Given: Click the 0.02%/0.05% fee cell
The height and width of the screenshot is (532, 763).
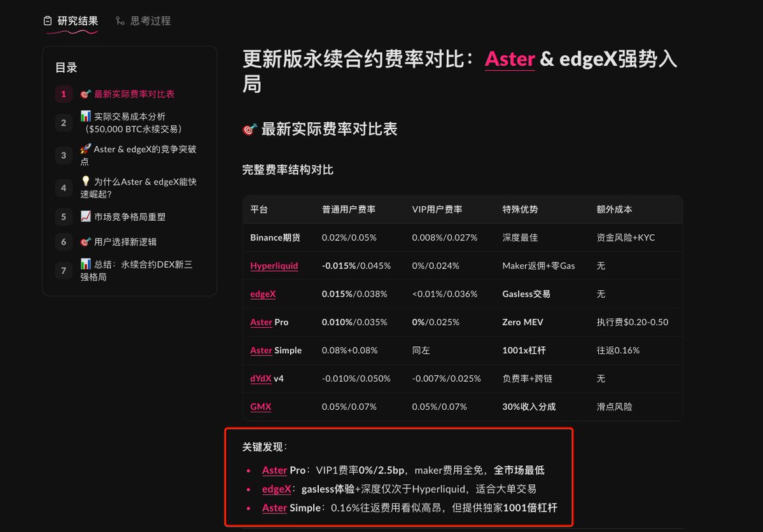Looking at the screenshot, I should (349, 237).
